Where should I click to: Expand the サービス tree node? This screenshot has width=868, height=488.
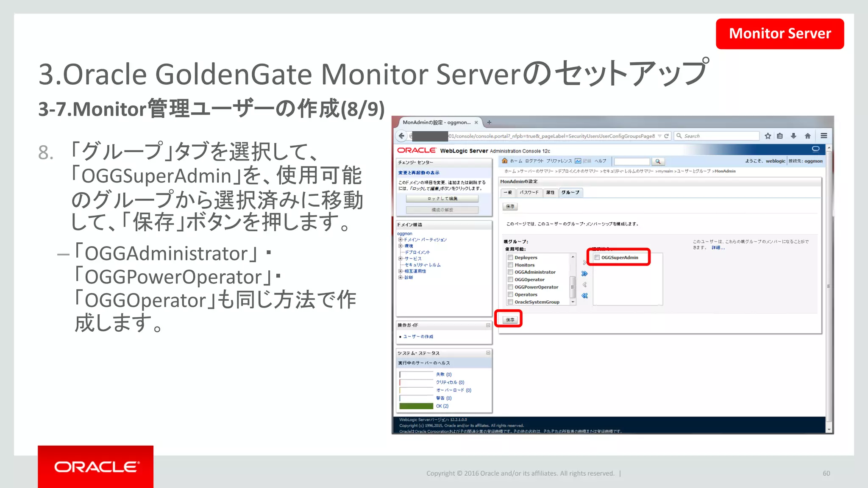[400, 258]
